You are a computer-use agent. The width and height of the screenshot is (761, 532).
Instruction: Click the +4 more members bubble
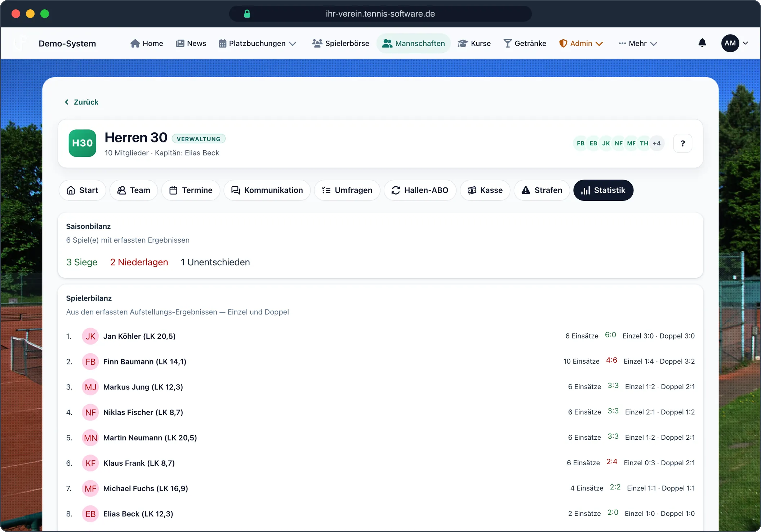pos(657,143)
